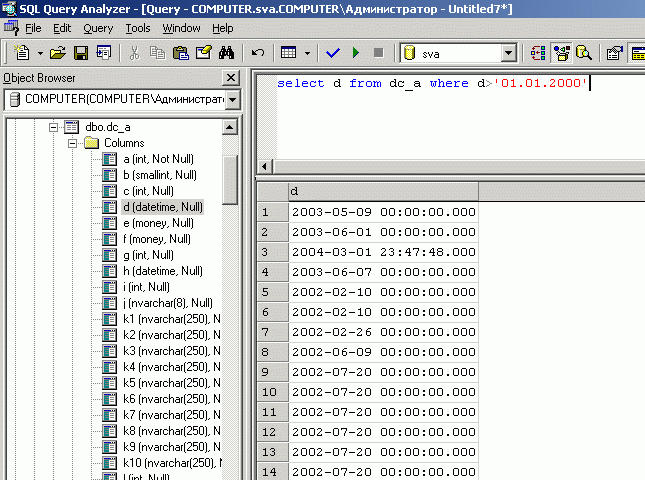The height and width of the screenshot is (480, 645).
Task: Click inside the SQL query editor text
Action: tap(432, 83)
